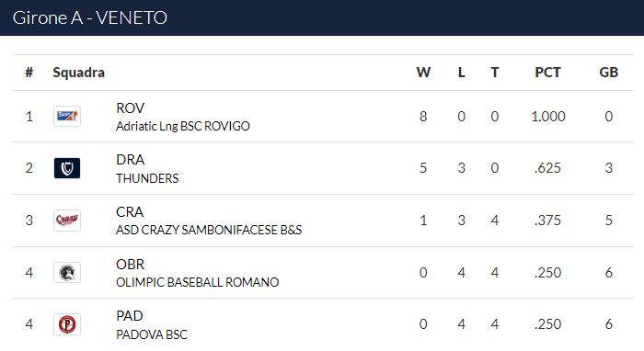Click the ROV team abbreviation
The image size is (644, 351).
tap(131, 108)
